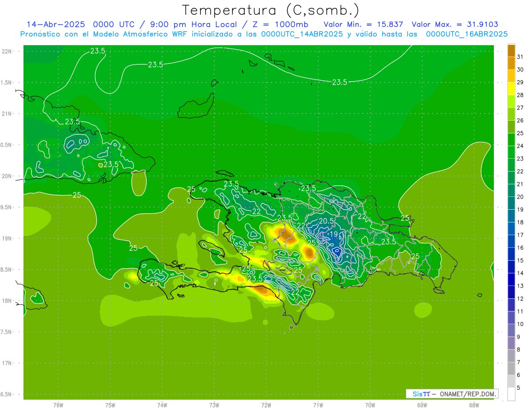This screenshot has height=411, width=532.
Task: Click the '19N' latitude axis label
Action: 8,239
